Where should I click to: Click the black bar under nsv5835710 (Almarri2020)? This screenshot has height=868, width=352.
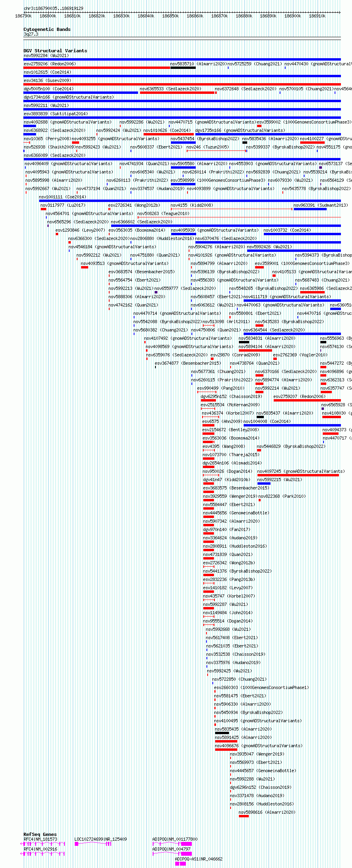(183, 68)
